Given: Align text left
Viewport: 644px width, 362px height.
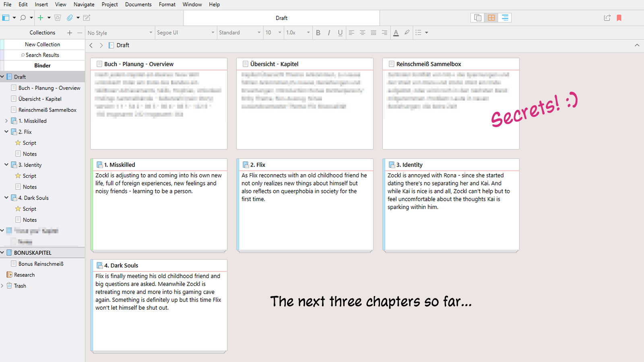Looking at the screenshot, I should [x=351, y=33].
